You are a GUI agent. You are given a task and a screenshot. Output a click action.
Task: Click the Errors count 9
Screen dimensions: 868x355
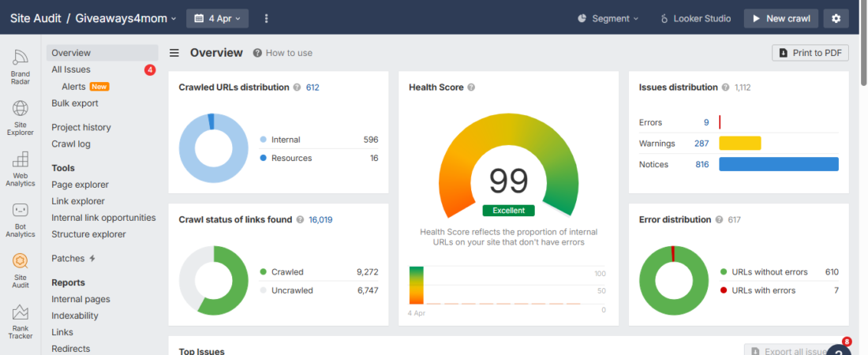tap(706, 122)
